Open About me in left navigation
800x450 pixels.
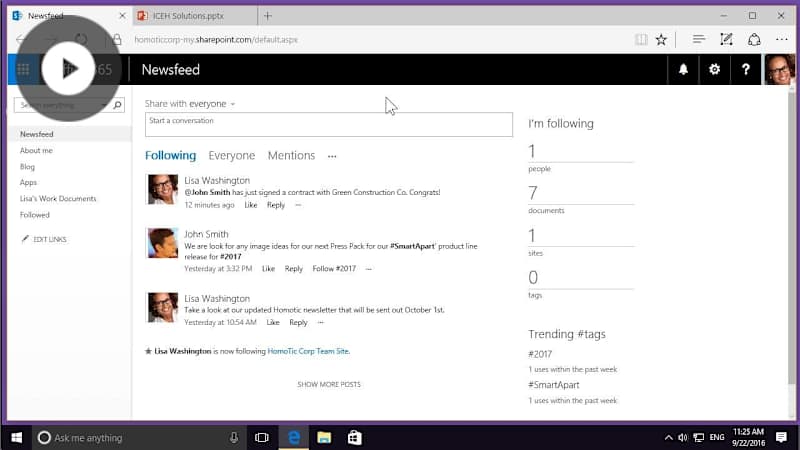click(36, 151)
